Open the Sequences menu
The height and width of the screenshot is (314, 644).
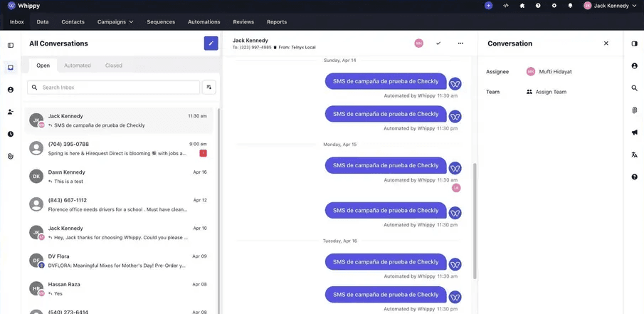tap(161, 22)
